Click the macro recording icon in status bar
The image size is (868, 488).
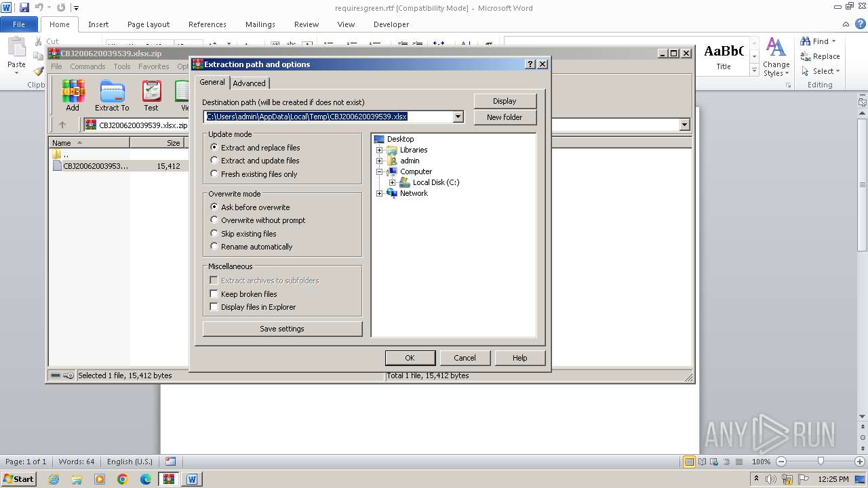coord(170,462)
